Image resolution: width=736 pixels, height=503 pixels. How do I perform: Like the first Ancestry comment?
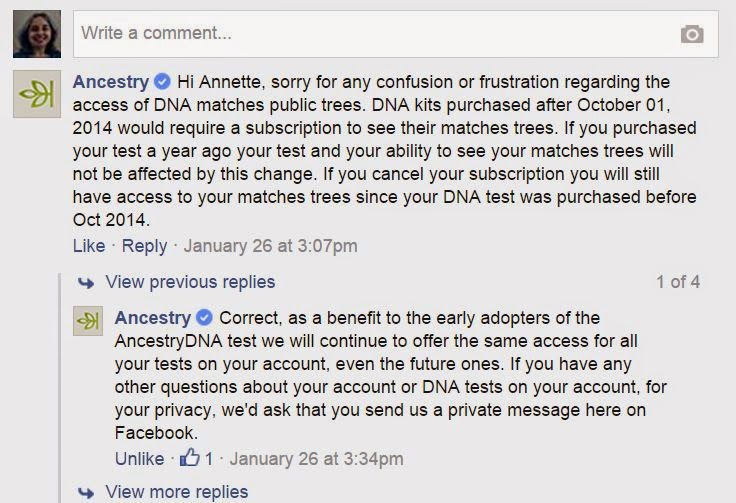click(x=88, y=245)
